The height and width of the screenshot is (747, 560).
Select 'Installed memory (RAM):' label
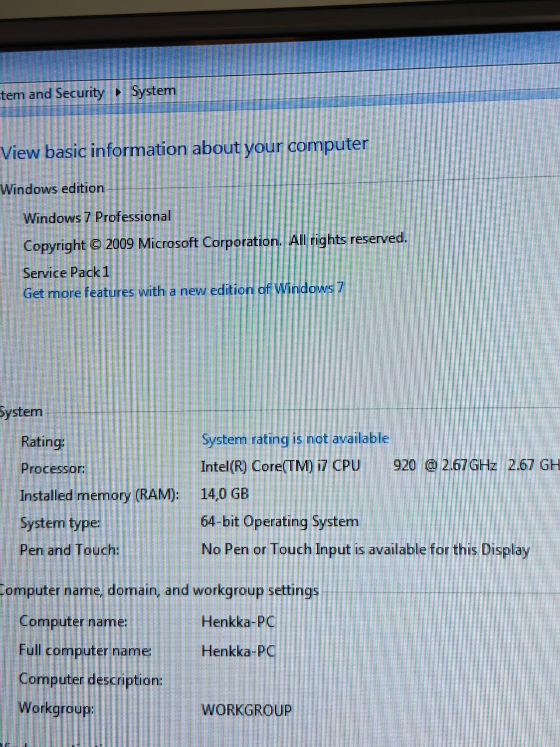[99, 495]
